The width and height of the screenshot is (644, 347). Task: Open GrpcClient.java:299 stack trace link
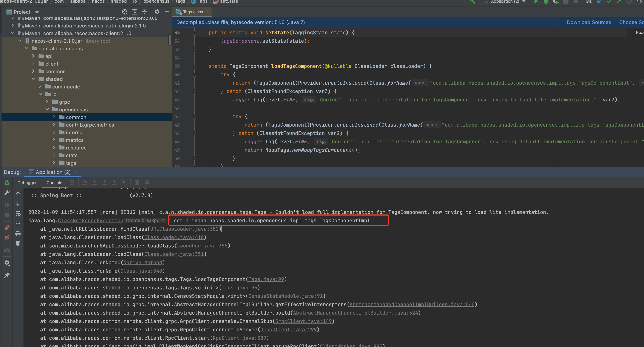tap(288, 329)
